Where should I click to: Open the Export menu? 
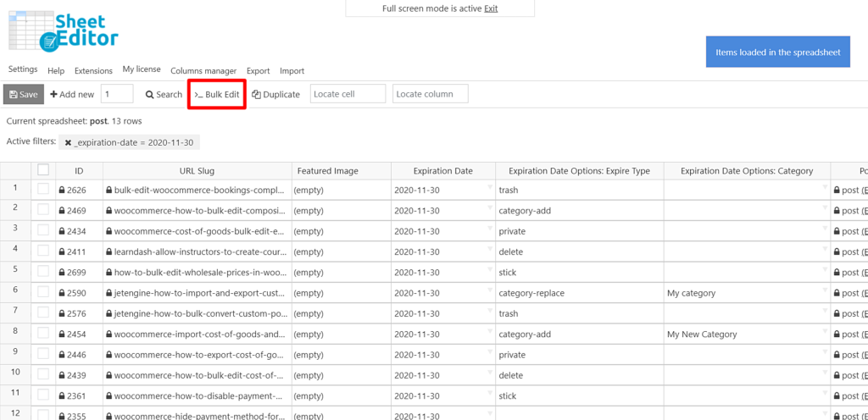pos(258,71)
